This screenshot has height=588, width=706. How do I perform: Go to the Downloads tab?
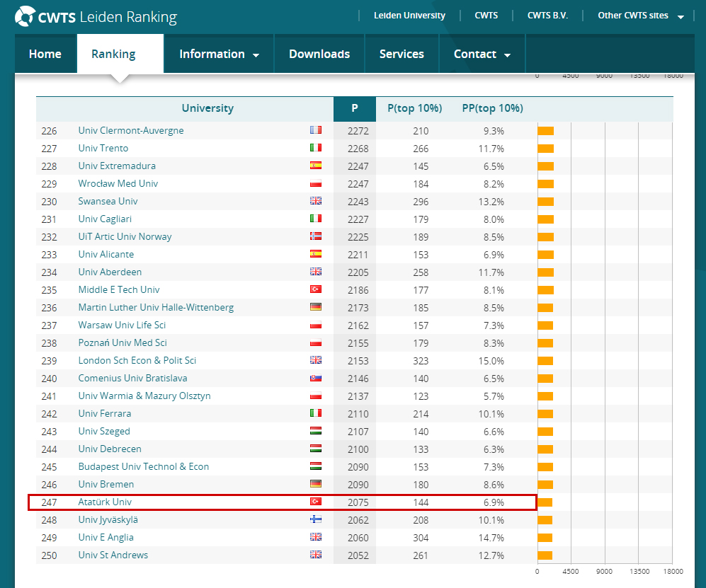tap(319, 54)
